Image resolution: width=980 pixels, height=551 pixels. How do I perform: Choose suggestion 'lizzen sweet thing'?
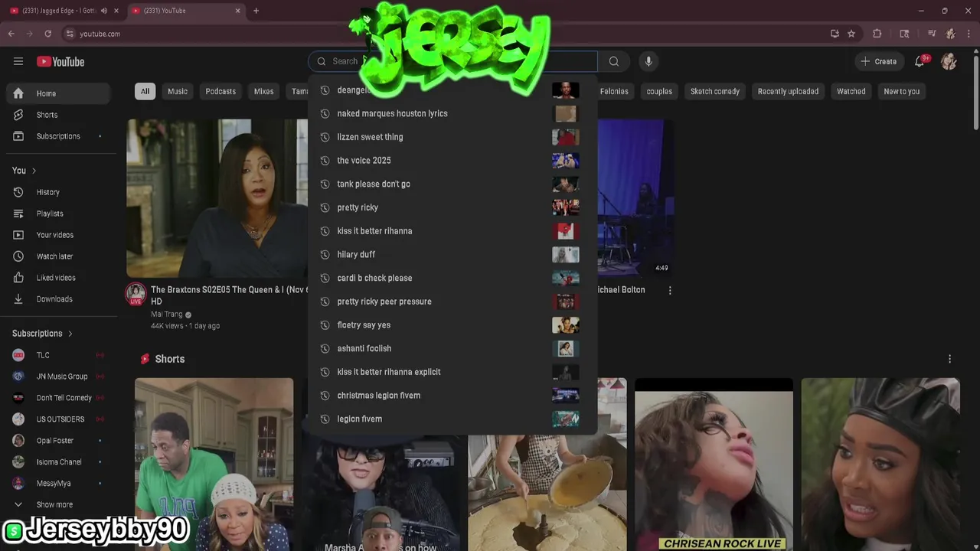tap(452, 137)
